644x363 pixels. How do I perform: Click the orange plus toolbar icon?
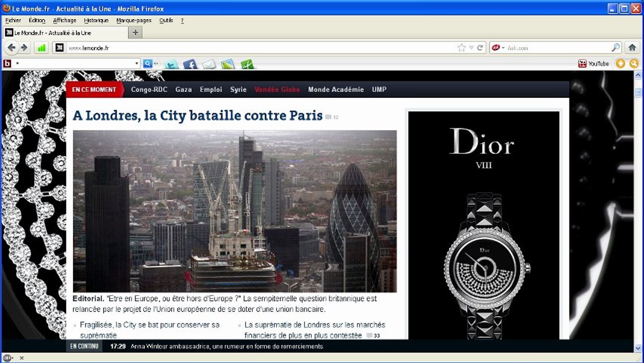620,64
